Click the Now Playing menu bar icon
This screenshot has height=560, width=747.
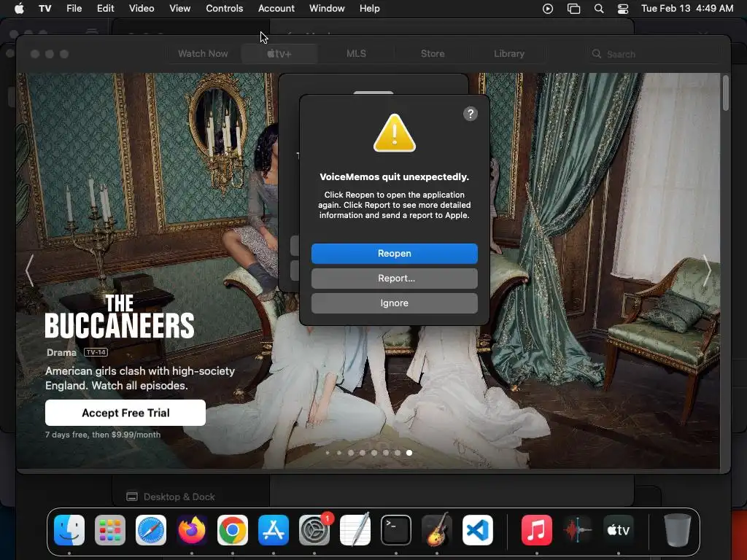[x=548, y=9]
